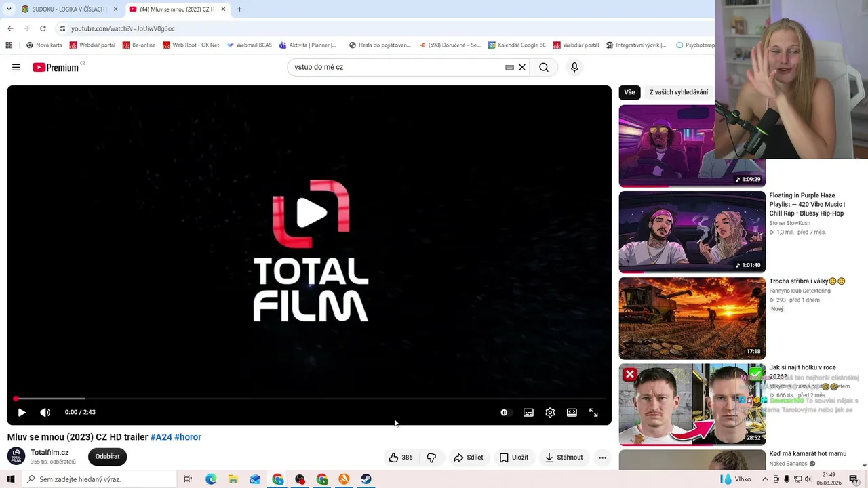This screenshot has width=868, height=488.
Task: Open Task View on the taskbar
Action: pyautogui.click(x=189, y=479)
